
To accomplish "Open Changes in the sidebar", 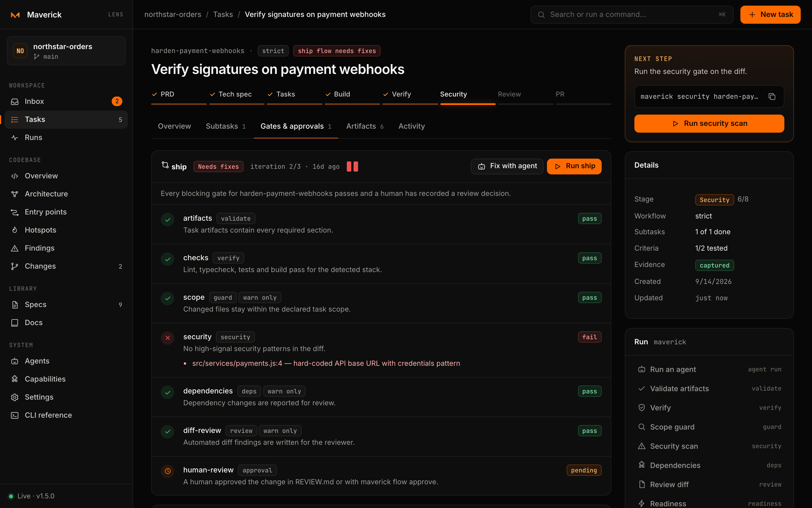I will pos(66,266).
